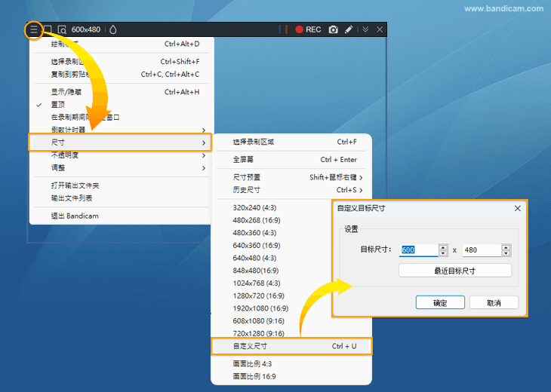Viewport: 551px width, 392px height.
Task: Click the water drop opacity icon
Action: tap(112, 30)
